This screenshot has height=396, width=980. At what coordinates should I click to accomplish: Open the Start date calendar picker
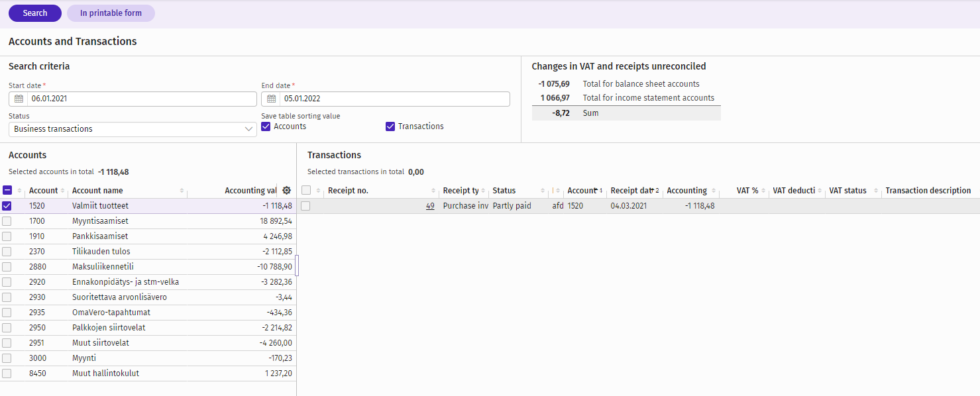pyautogui.click(x=19, y=99)
